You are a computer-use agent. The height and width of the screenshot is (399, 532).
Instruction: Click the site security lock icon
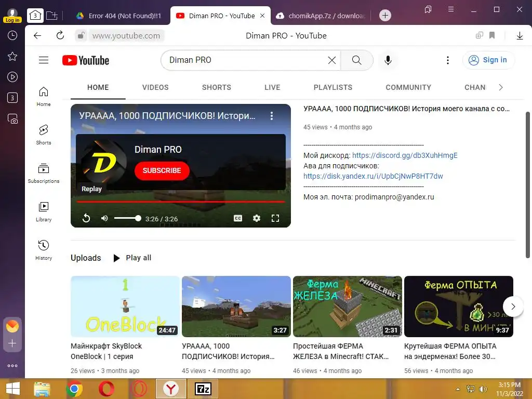click(81, 35)
